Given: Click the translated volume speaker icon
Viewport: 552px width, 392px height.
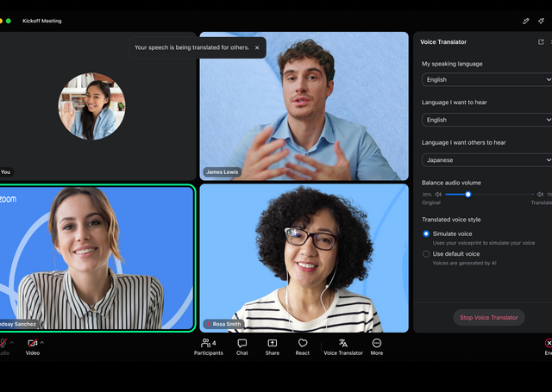Looking at the screenshot, I should point(540,195).
